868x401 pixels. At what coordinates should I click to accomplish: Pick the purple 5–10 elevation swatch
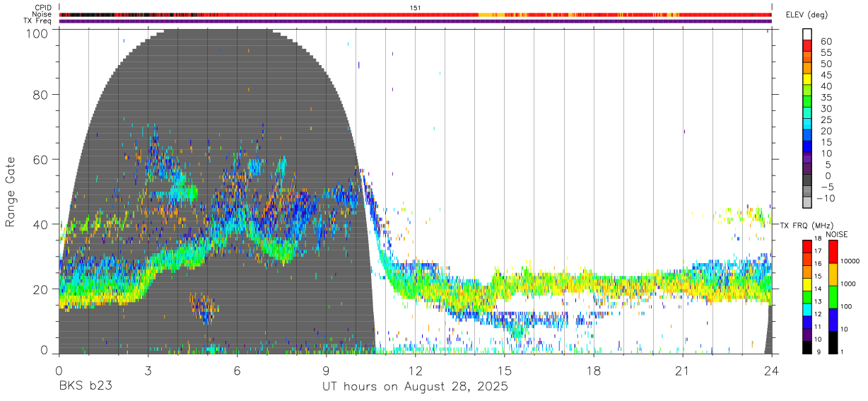tap(807, 159)
